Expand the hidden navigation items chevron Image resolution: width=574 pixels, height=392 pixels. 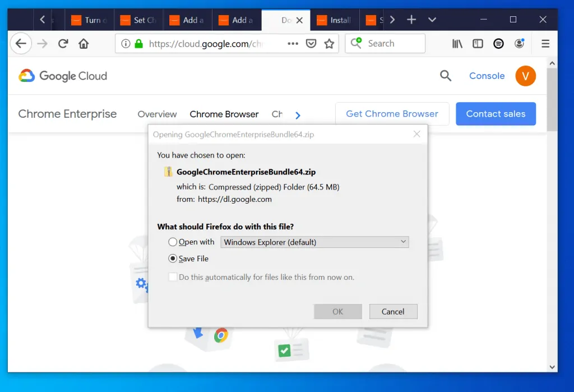[298, 114]
